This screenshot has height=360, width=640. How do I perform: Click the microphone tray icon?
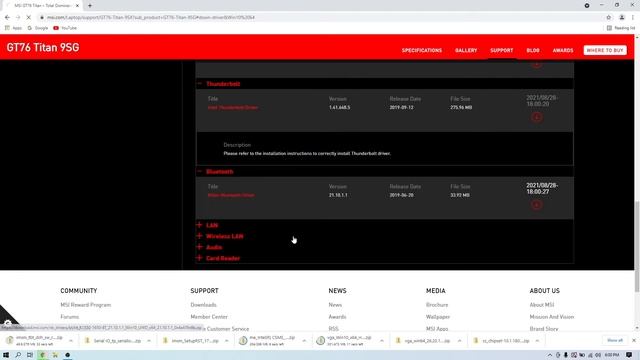pos(566,355)
